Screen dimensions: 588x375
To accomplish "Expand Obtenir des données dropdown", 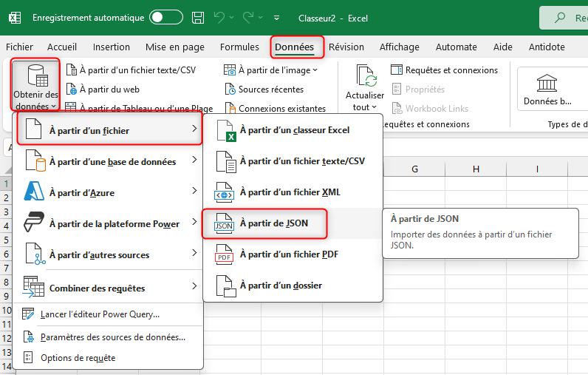I will (35, 86).
